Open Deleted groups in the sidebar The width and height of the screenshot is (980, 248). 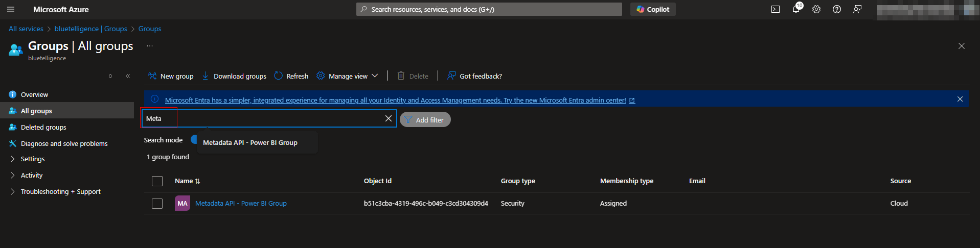[43, 128]
